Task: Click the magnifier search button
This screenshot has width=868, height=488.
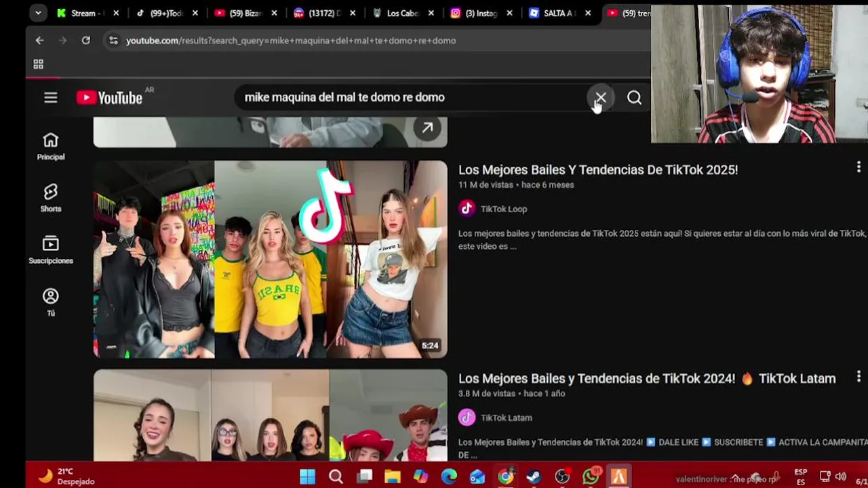Action: coord(634,98)
